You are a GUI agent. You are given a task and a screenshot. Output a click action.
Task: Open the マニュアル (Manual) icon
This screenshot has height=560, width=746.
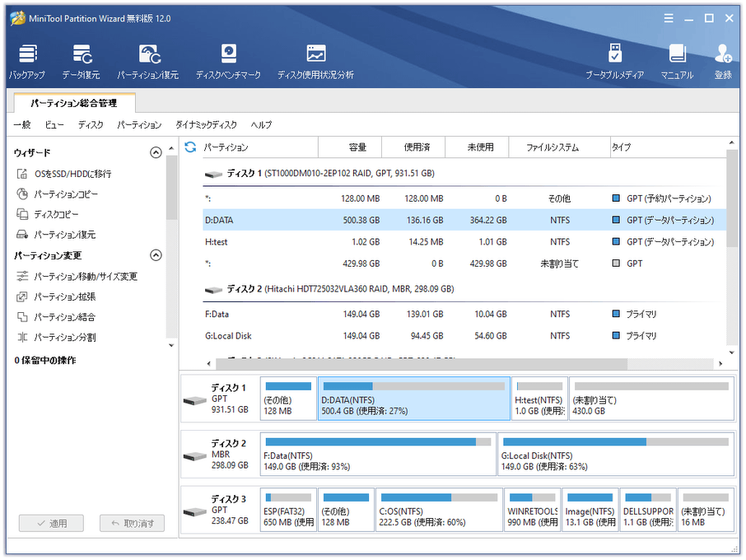(677, 61)
